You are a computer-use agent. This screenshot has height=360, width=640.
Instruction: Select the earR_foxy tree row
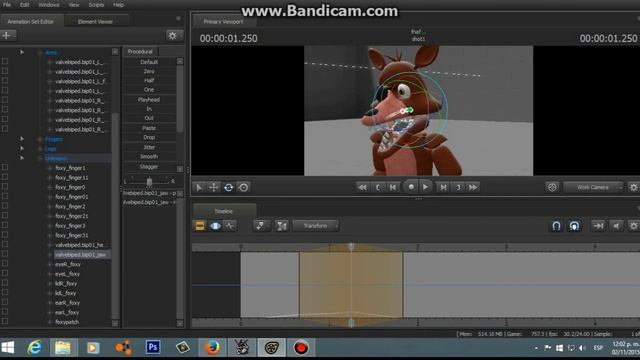[67, 303]
